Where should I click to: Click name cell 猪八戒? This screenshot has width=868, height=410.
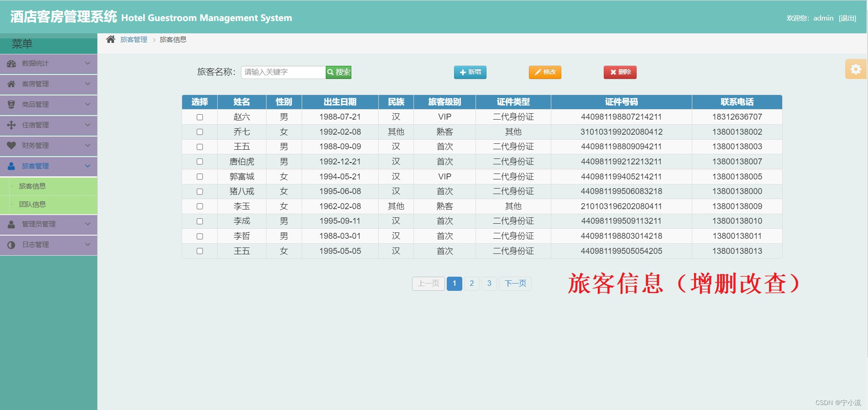(242, 191)
